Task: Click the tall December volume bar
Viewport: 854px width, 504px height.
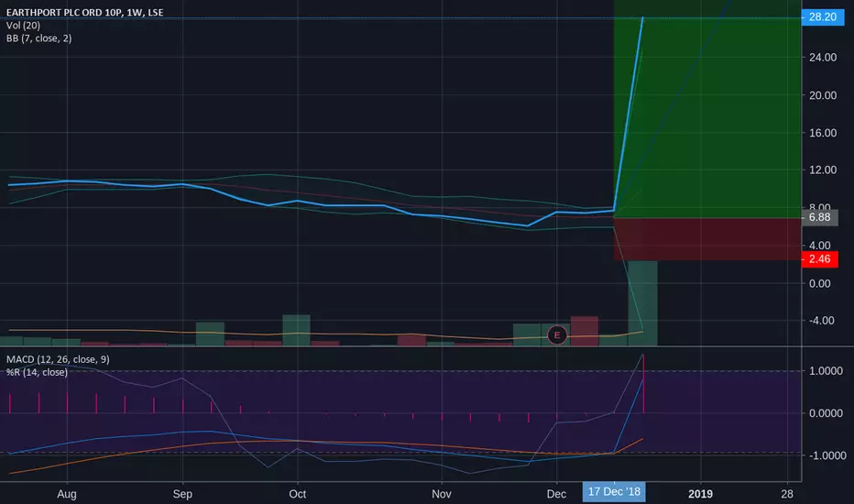Action: click(642, 303)
